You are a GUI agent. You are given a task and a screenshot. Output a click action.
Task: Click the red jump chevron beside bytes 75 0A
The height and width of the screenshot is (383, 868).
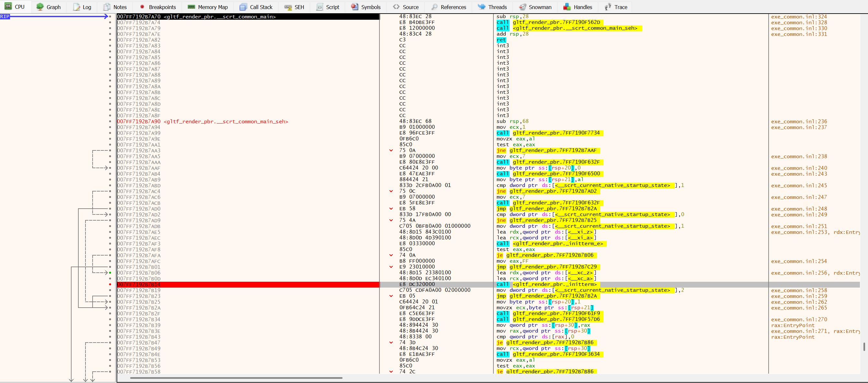click(x=391, y=150)
